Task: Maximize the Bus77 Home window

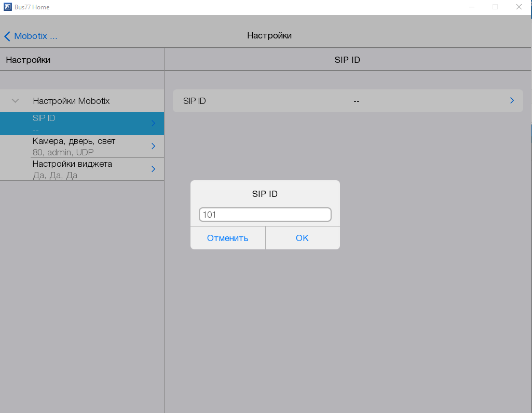Action: tap(495, 7)
